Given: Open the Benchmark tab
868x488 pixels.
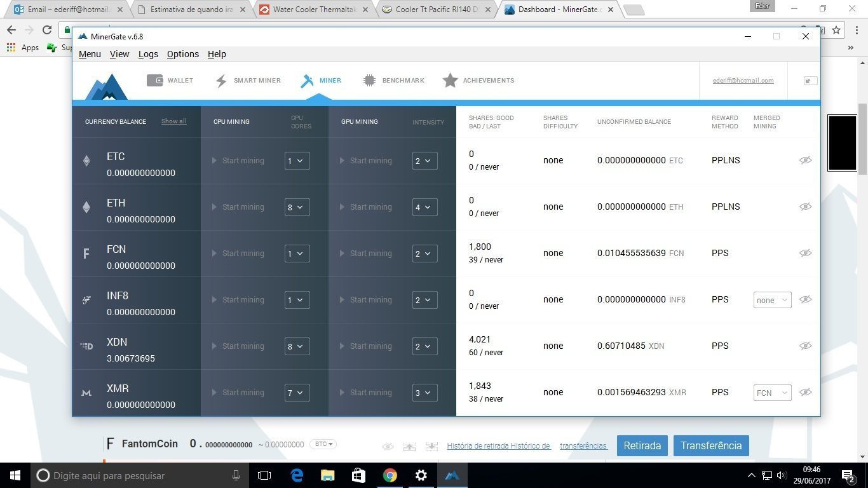Looking at the screenshot, I should click(393, 81).
